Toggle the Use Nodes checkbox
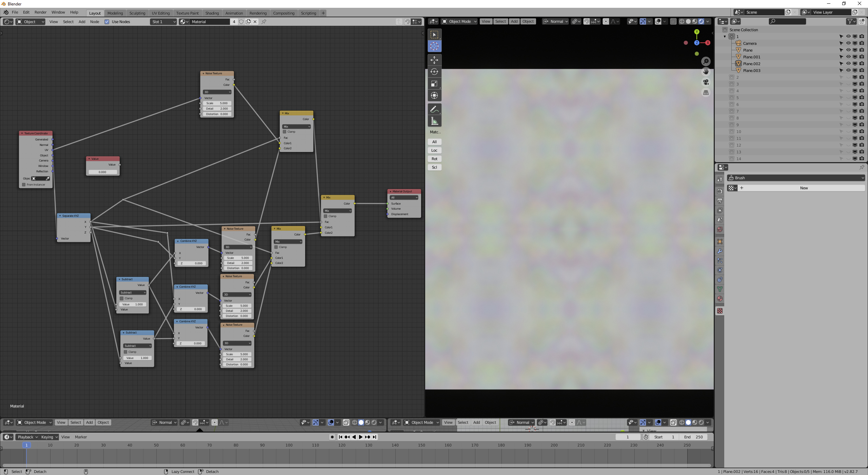This screenshot has width=868, height=475. pos(107,22)
